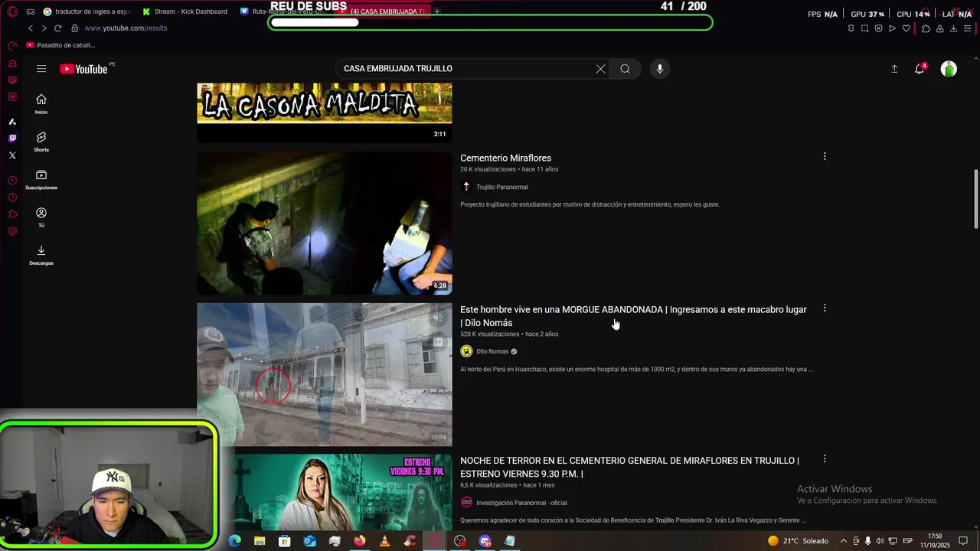Visit the Dilo Nomás channel name

[x=492, y=351]
